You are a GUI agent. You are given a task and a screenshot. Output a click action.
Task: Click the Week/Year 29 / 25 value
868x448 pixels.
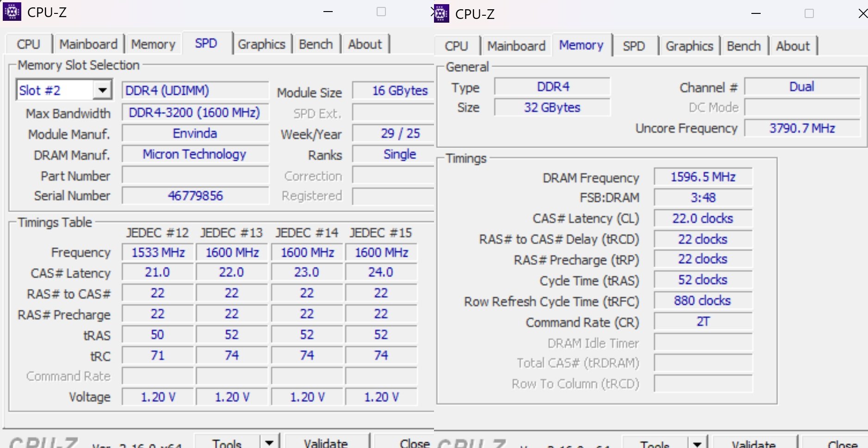(393, 133)
